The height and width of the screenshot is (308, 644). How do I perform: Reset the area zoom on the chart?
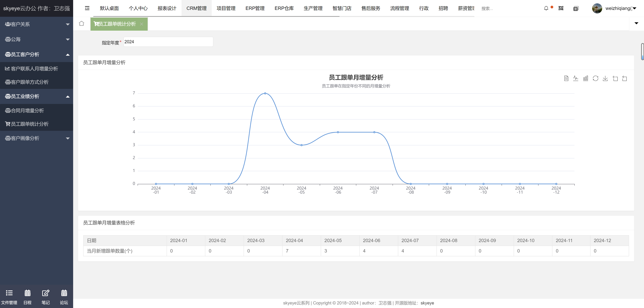(x=625, y=78)
